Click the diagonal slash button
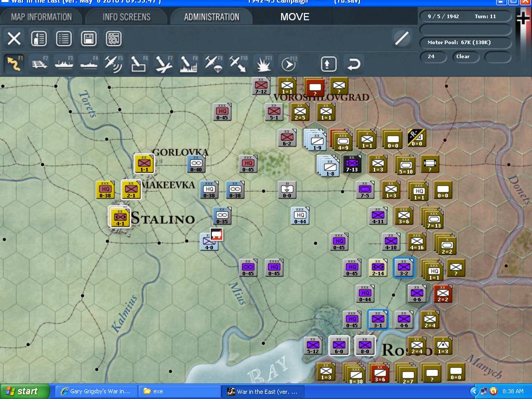 (x=402, y=38)
